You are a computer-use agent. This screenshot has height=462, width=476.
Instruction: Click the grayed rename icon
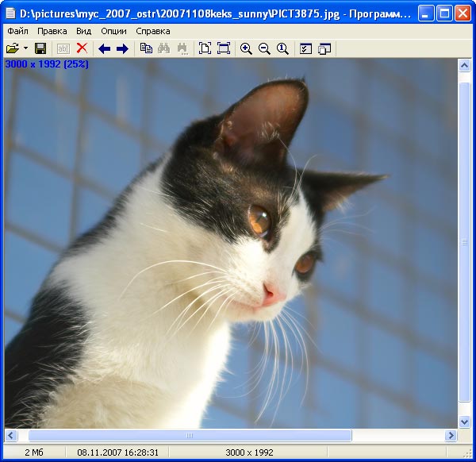tap(63, 48)
